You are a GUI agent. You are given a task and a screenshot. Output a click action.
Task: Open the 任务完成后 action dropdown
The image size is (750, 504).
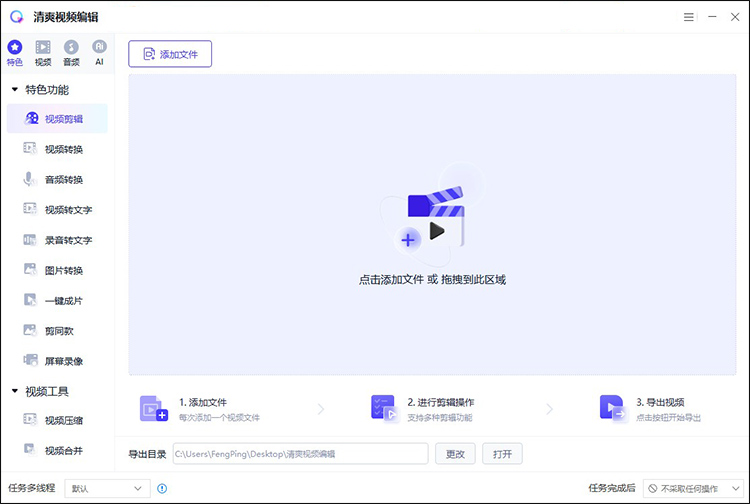pyautogui.click(x=693, y=488)
